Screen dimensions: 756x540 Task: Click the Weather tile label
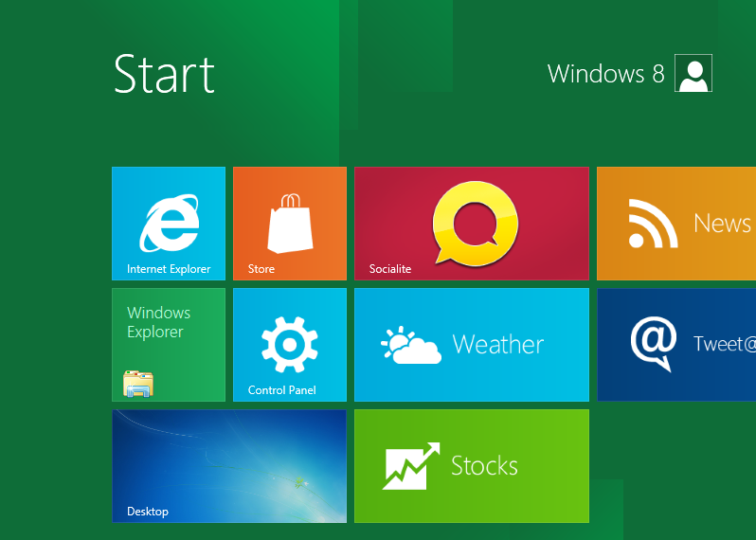[x=498, y=344]
